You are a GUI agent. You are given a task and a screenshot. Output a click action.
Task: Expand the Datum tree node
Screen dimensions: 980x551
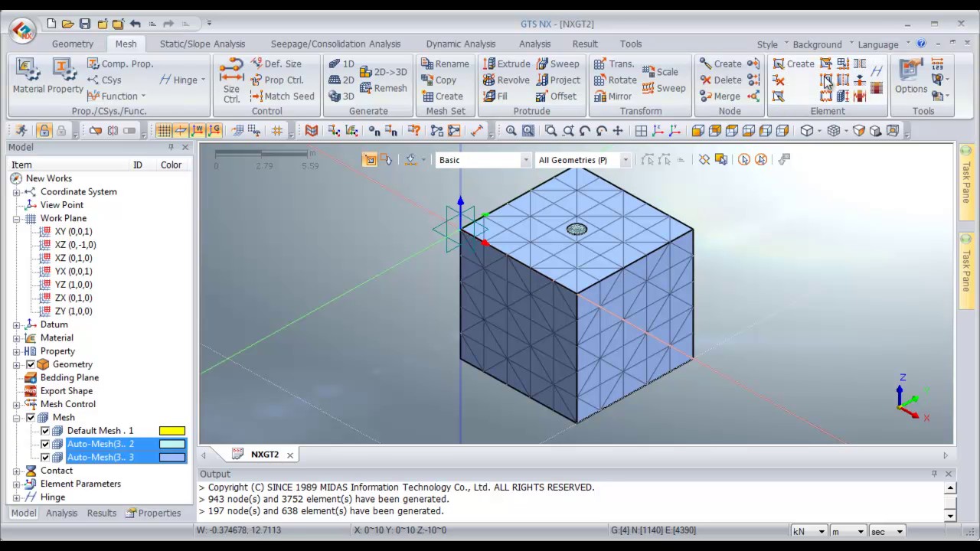16,324
